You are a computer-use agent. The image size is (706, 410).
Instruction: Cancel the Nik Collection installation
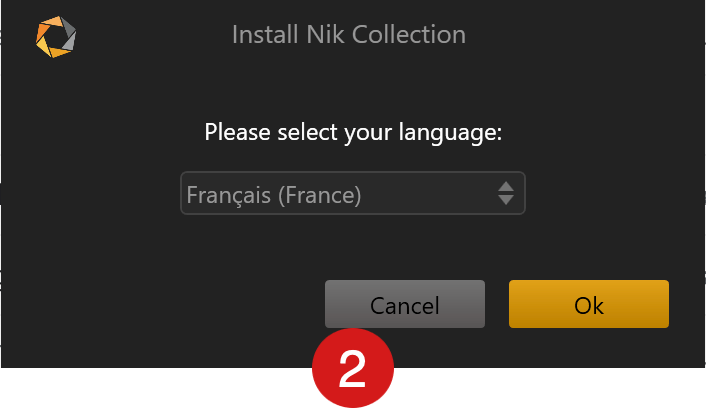(405, 304)
